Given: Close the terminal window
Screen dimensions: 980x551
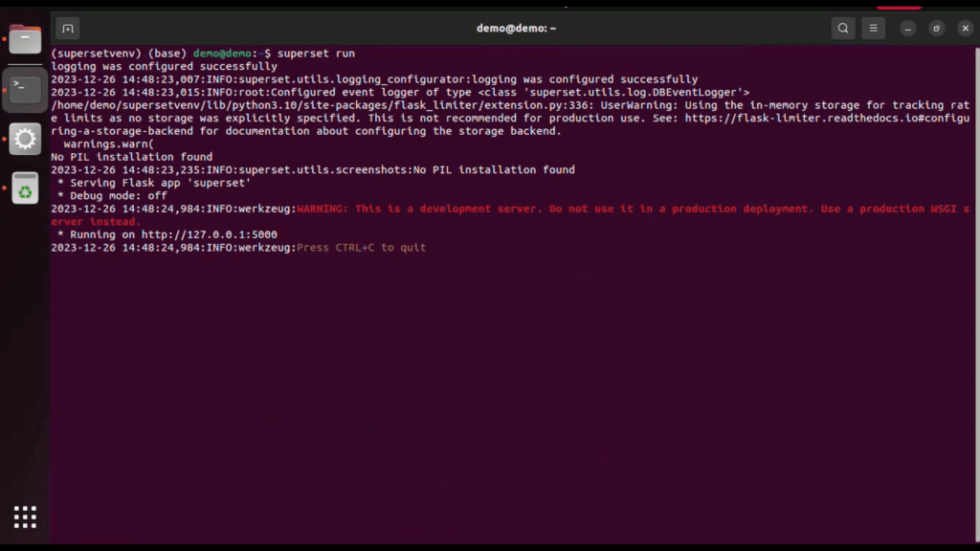Looking at the screenshot, I should [965, 28].
